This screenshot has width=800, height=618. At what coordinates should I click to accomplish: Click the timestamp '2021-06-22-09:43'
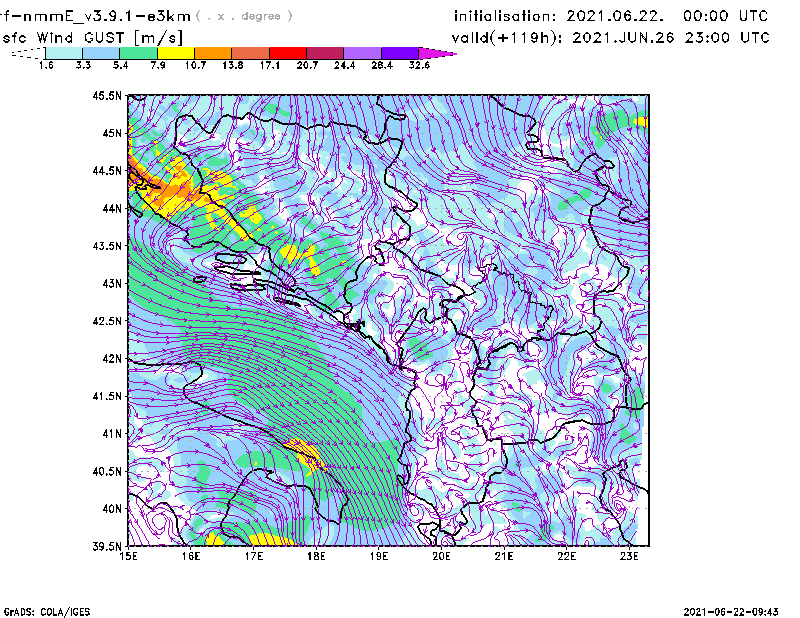[x=731, y=612]
